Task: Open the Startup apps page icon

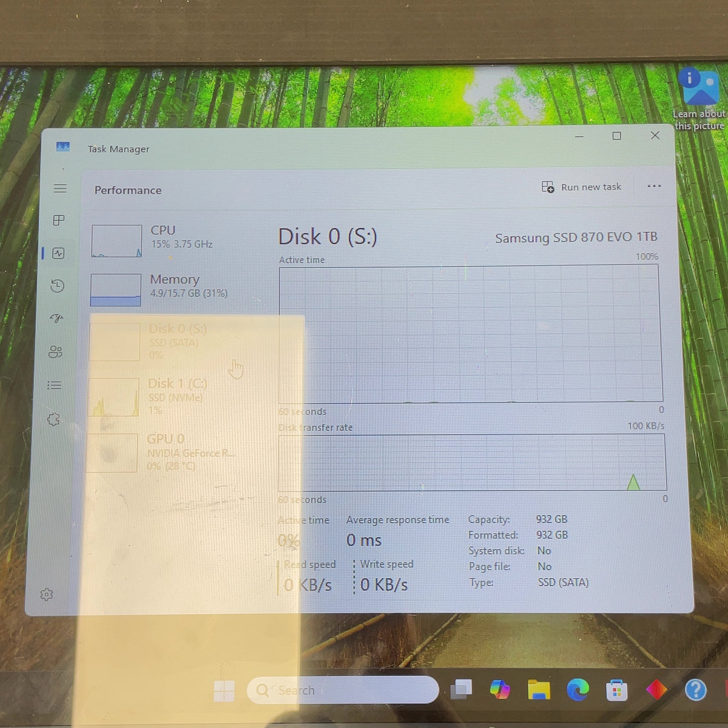Action: point(56,318)
